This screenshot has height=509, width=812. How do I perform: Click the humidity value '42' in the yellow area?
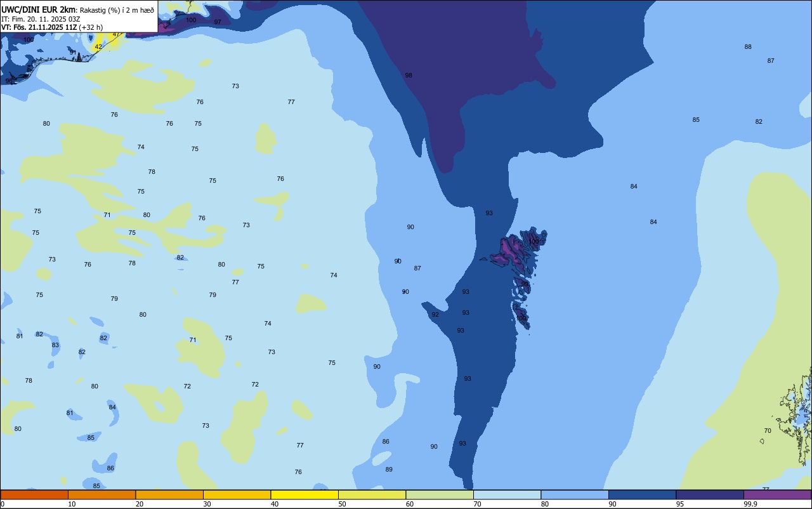[x=98, y=47]
